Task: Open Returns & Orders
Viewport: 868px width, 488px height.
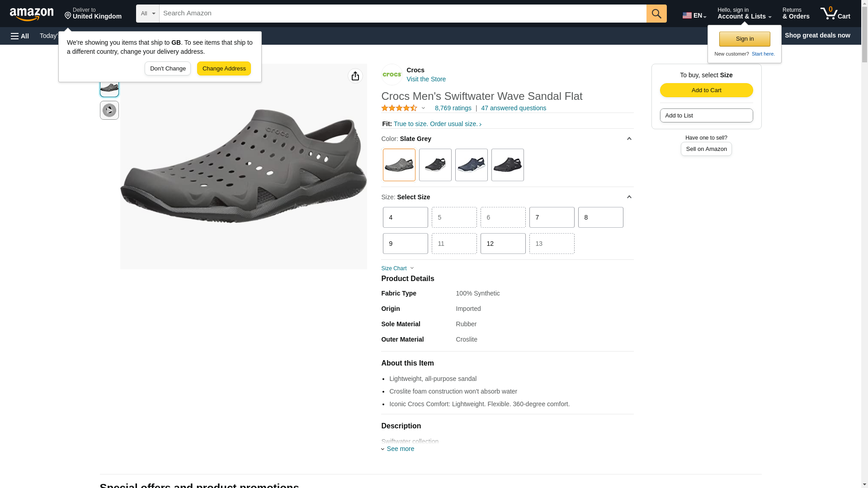Action: click(x=796, y=14)
